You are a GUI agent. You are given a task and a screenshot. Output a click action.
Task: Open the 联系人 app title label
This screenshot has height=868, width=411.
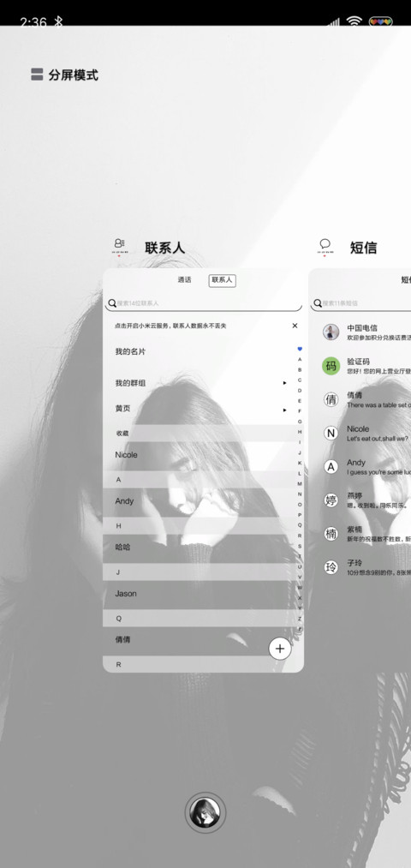click(x=165, y=248)
